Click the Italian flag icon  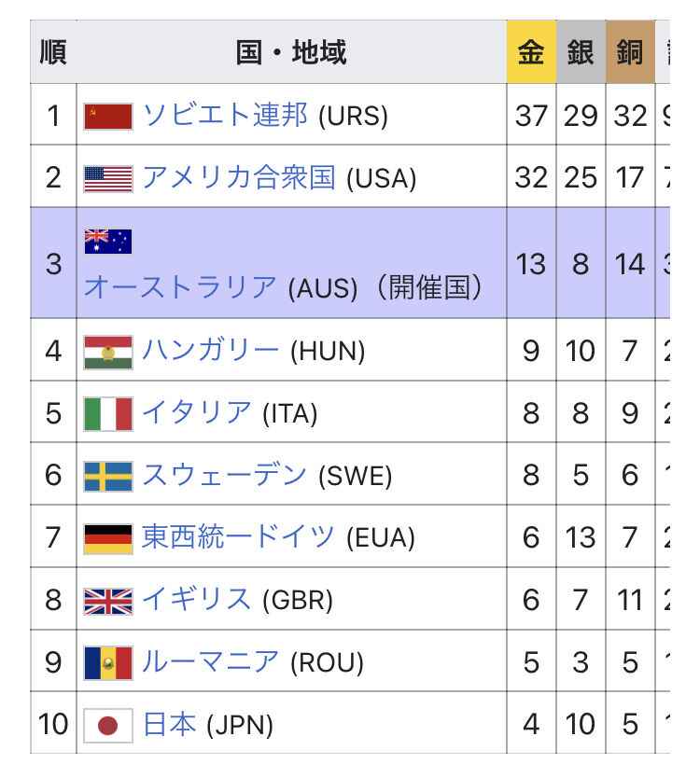108,413
